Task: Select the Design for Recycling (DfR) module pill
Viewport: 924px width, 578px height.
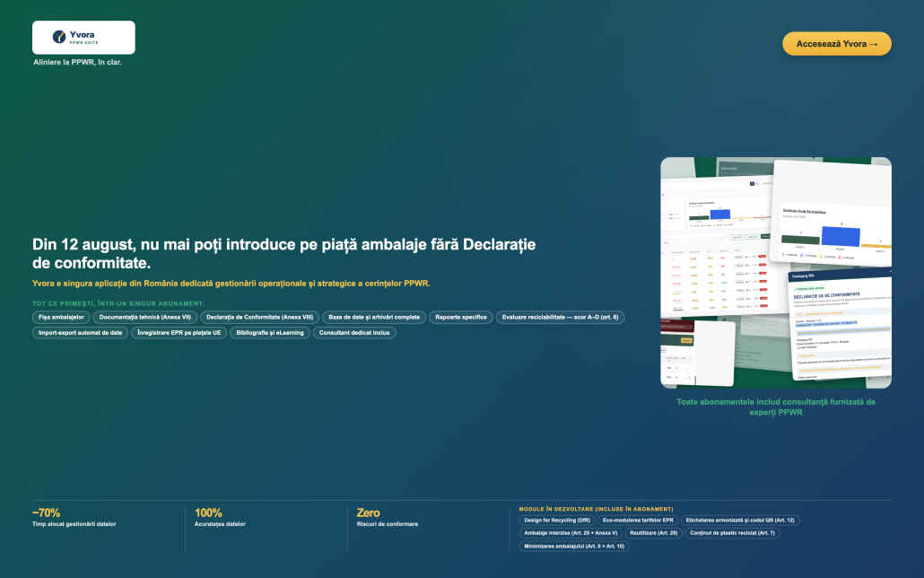Action: click(557, 521)
